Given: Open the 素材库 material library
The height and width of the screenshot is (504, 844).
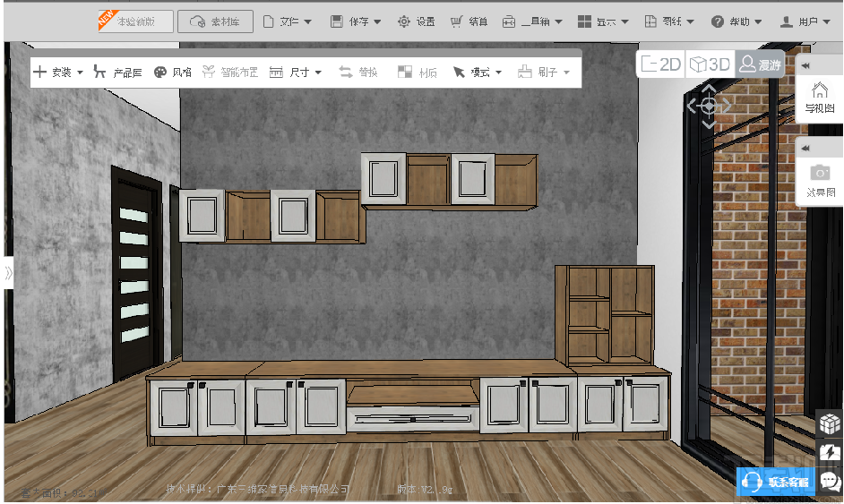Looking at the screenshot, I should [215, 21].
